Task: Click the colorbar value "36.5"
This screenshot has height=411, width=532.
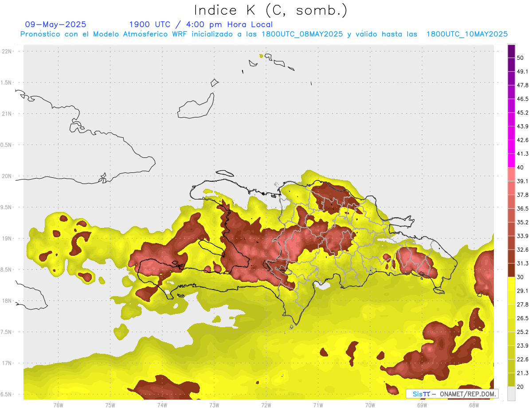Action: (x=523, y=208)
